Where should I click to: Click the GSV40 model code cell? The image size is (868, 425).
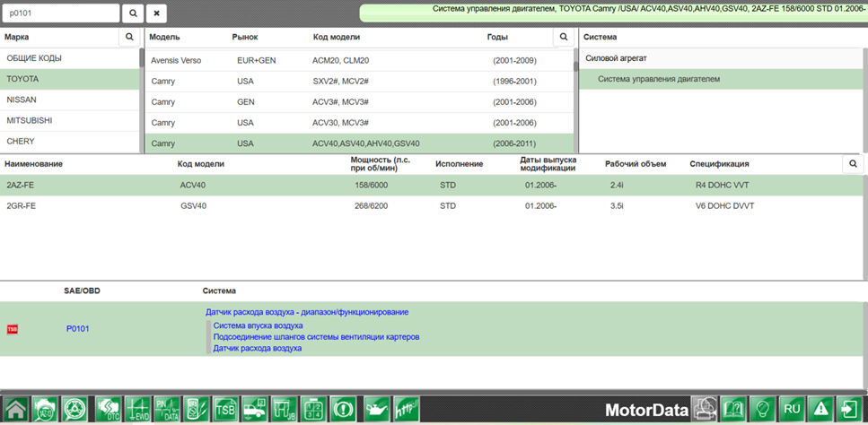pyautogui.click(x=193, y=206)
